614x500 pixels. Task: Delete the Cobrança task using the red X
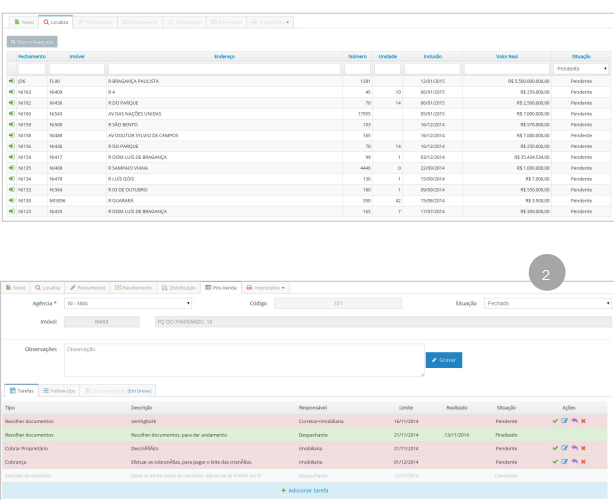pos(583,462)
